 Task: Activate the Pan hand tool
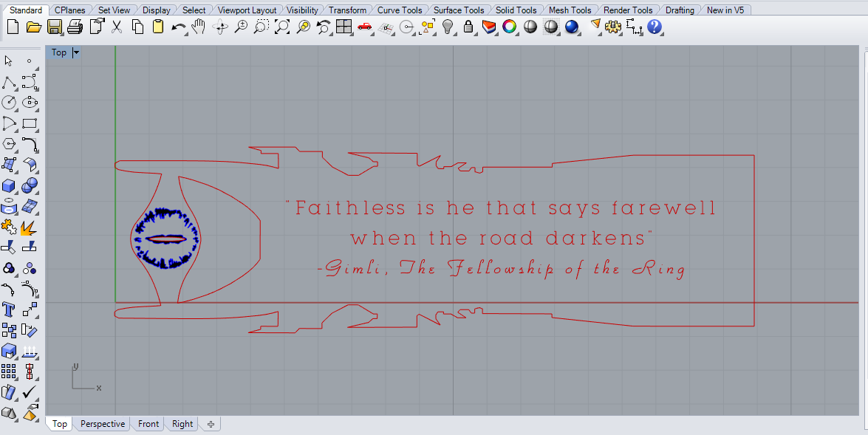click(198, 27)
